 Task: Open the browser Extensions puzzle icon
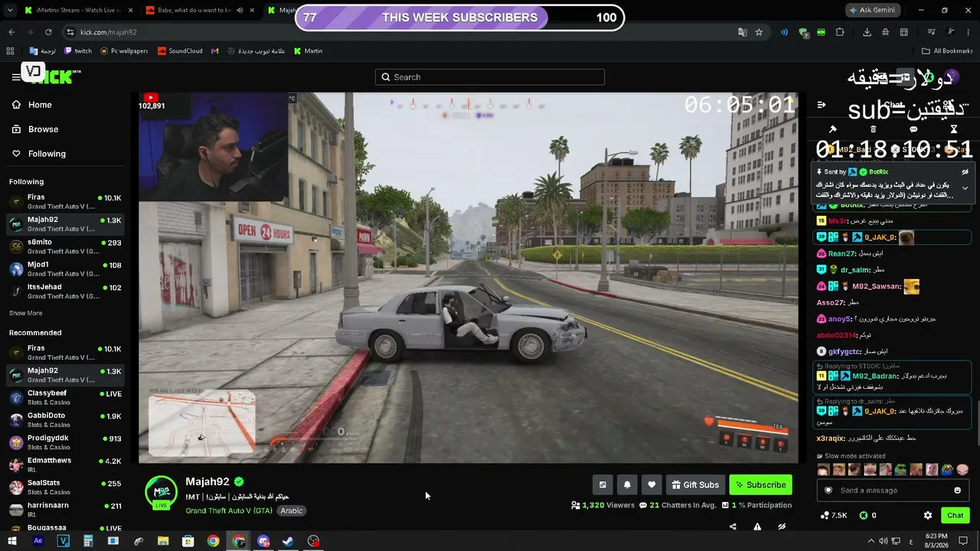(x=840, y=32)
